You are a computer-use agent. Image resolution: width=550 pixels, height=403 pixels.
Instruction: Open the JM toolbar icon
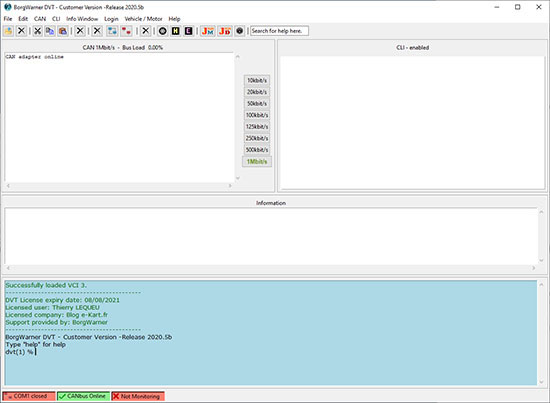[208, 31]
